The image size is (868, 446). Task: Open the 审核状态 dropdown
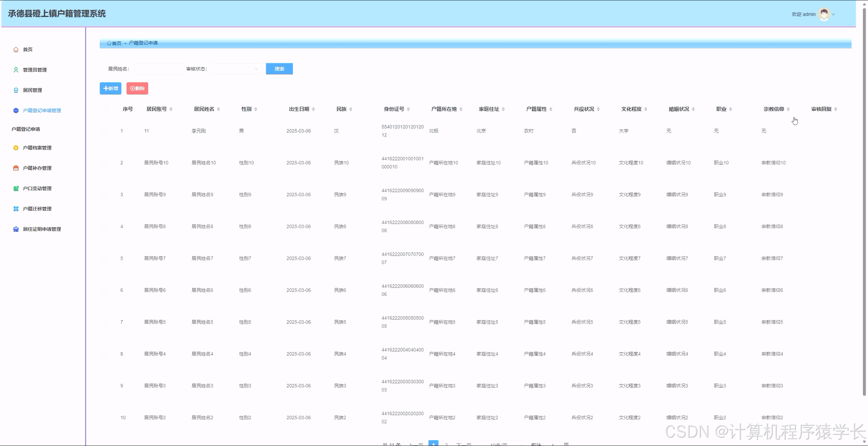[237, 69]
